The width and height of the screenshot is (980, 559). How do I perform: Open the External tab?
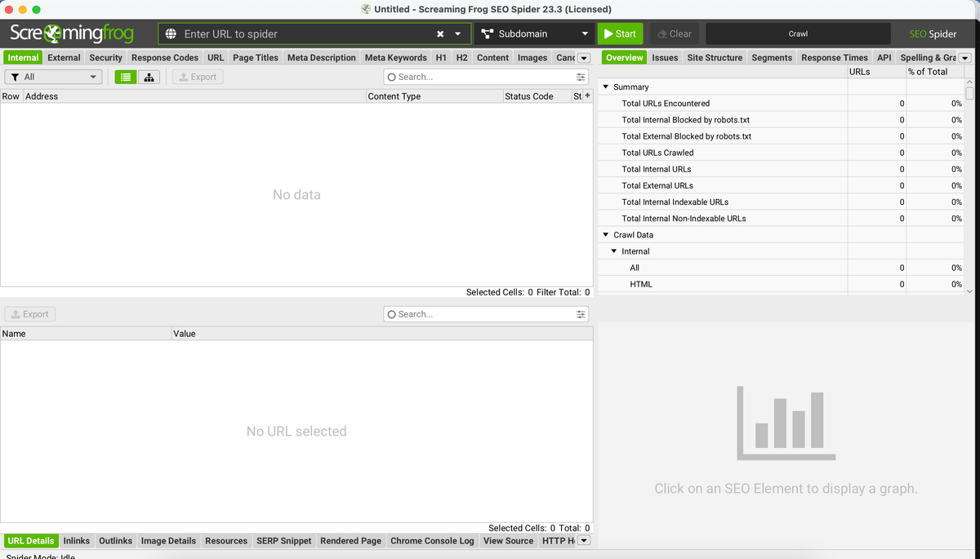coord(64,57)
